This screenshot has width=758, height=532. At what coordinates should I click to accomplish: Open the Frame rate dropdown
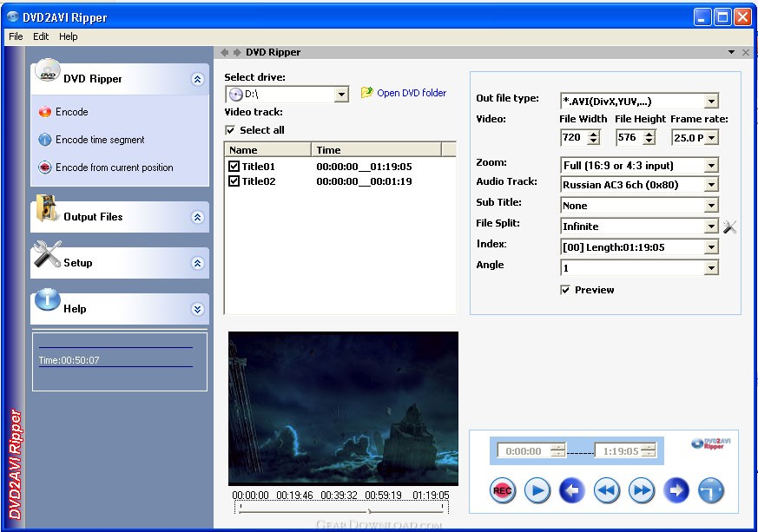712,138
